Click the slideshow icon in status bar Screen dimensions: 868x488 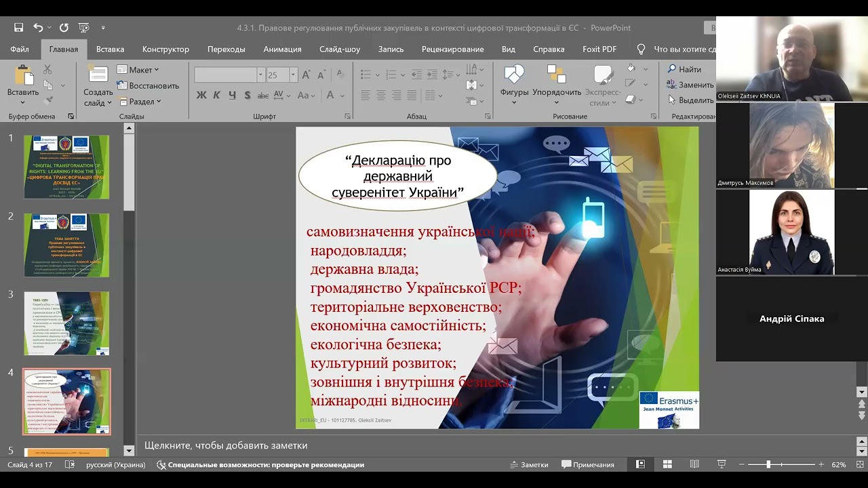(722, 464)
